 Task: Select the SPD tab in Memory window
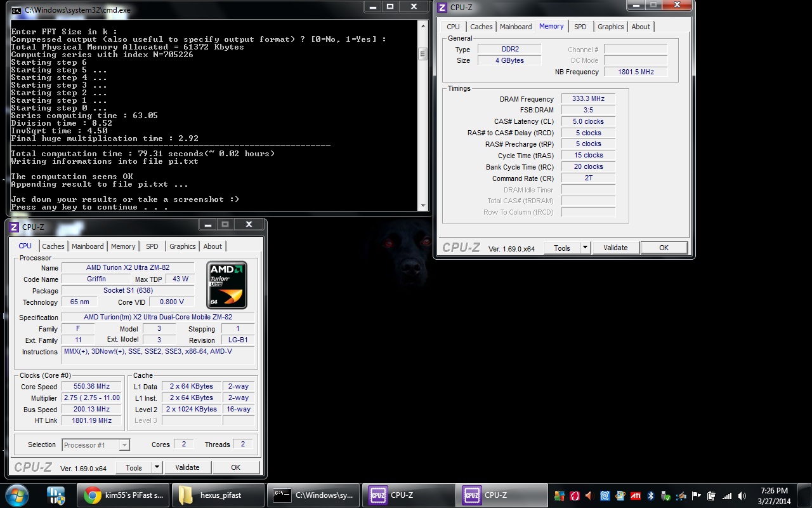pos(580,27)
